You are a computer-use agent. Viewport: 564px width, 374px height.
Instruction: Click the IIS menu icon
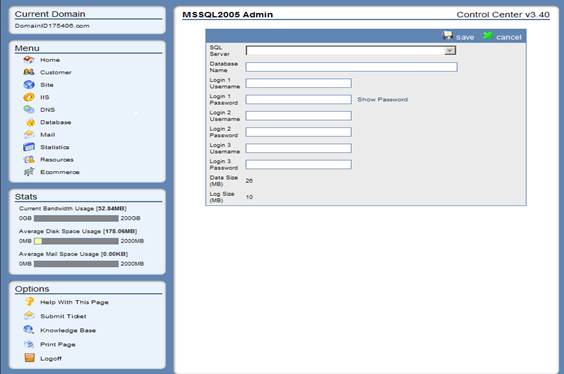point(29,97)
